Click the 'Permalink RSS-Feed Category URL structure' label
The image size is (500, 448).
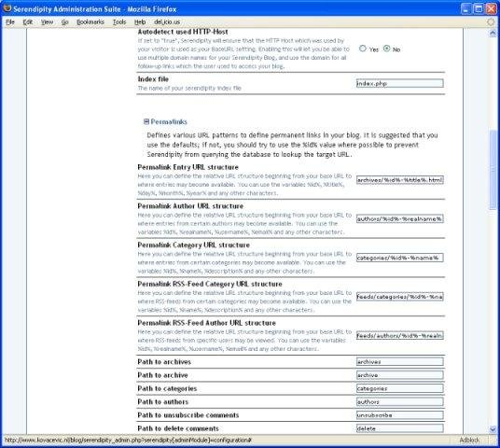[210, 284]
